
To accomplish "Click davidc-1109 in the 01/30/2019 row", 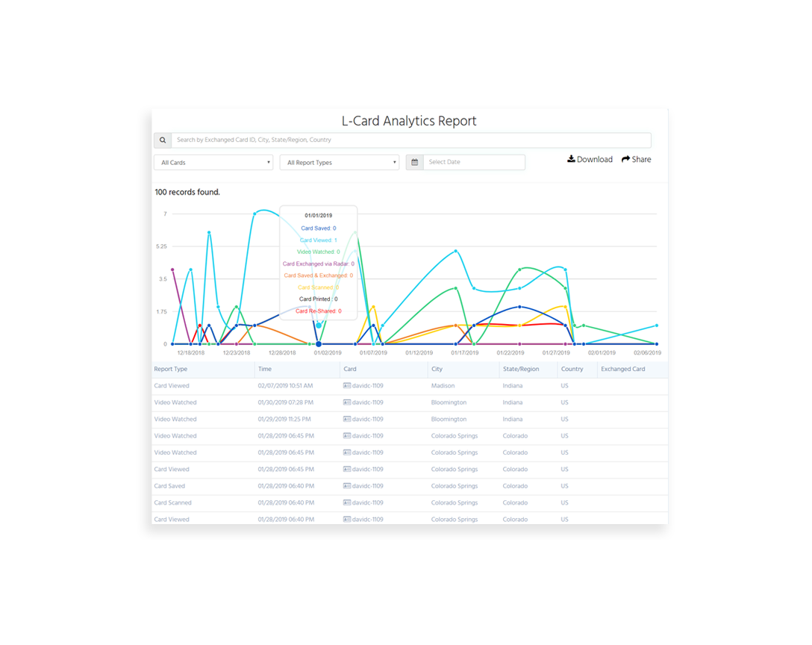I will click(x=368, y=402).
